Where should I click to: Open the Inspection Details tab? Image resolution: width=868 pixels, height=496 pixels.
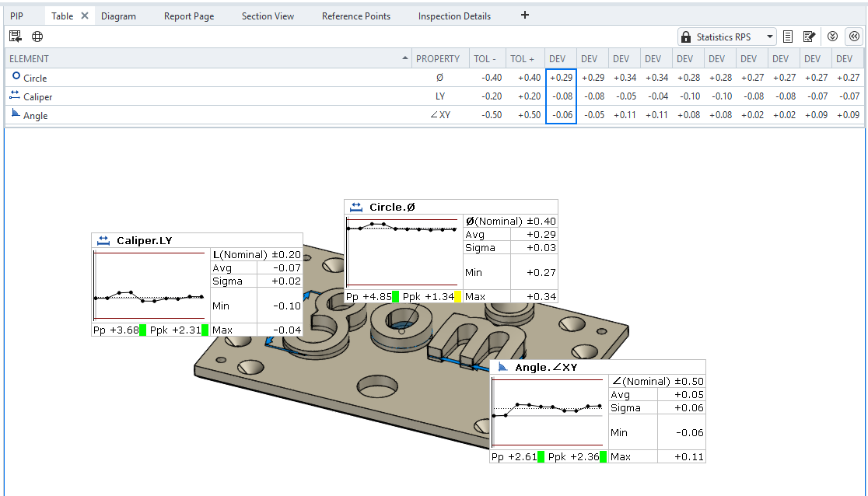pyautogui.click(x=454, y=16)
